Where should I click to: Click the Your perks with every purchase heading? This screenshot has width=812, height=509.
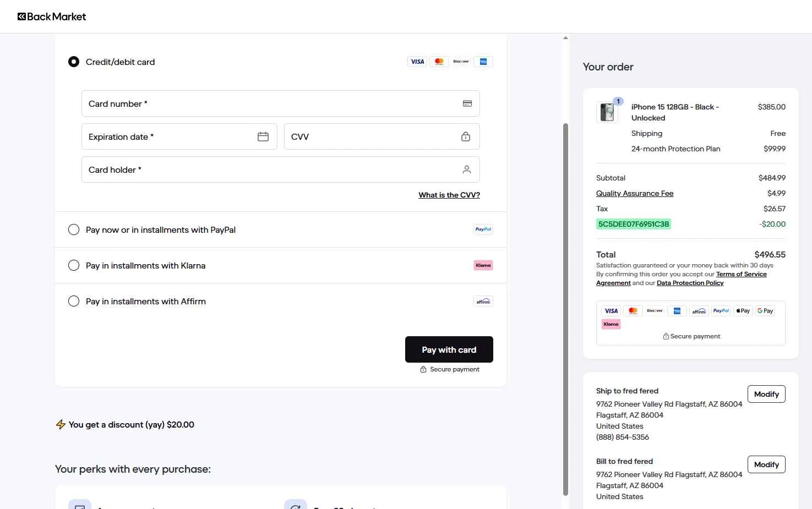[133, 469]
